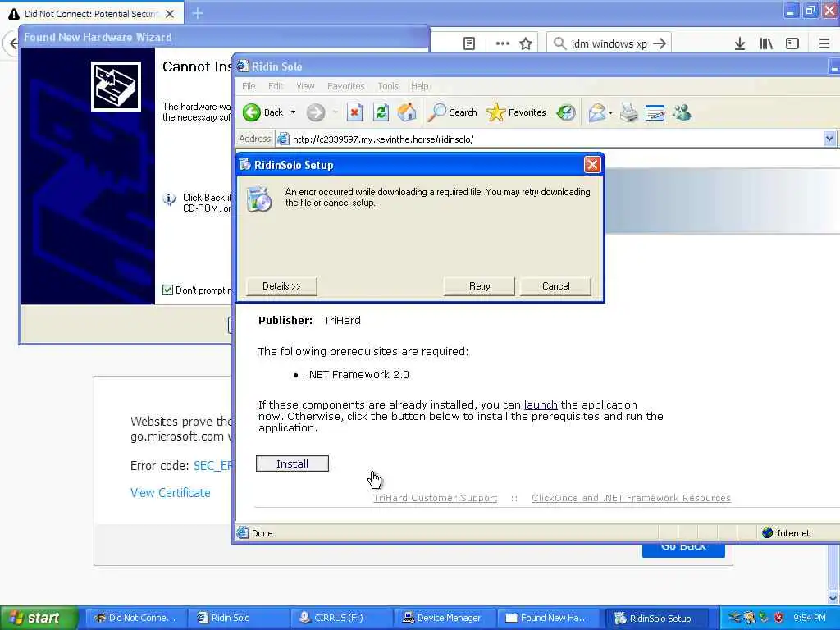Image resolution: width=840 pixels, height=630 pixels.
Task: Switch to Ridin Solo taskbar item
Action: (239, 618)
